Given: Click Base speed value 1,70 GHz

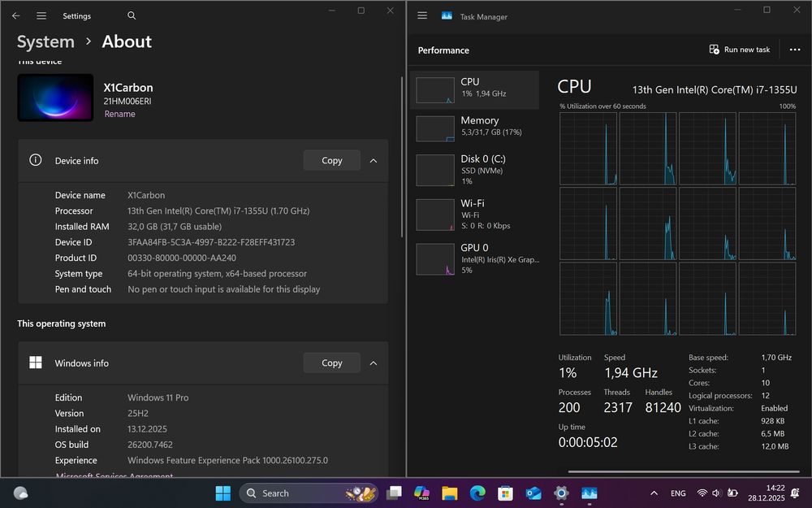Looking at the screenshot, I should click(776, 357).
